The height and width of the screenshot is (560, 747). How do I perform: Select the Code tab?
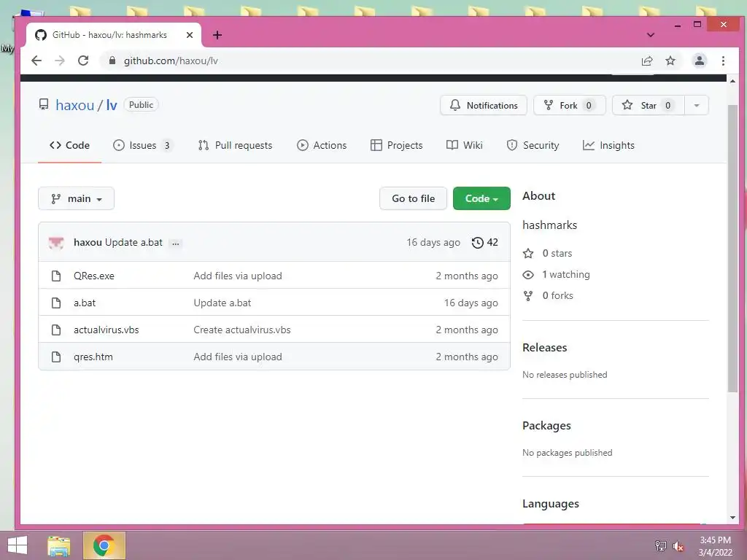69,145
